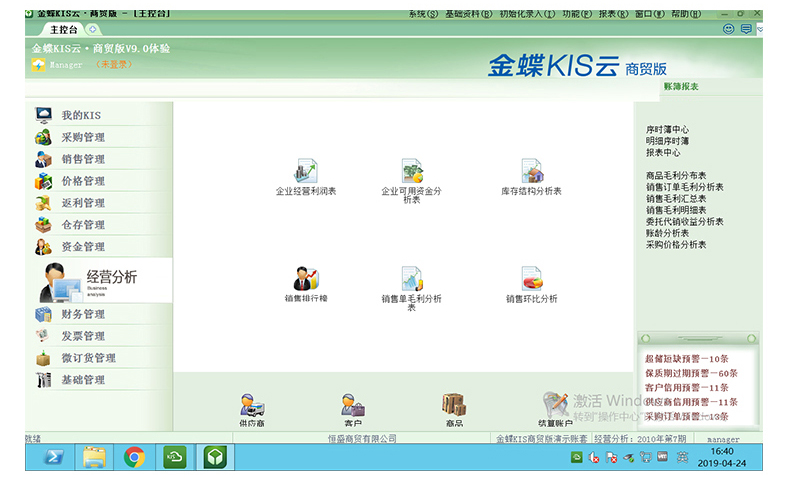Open the 帮助(H) menu
Image resolution: width=790 pixels, height=482 pixels.
(x=686, y=14)
